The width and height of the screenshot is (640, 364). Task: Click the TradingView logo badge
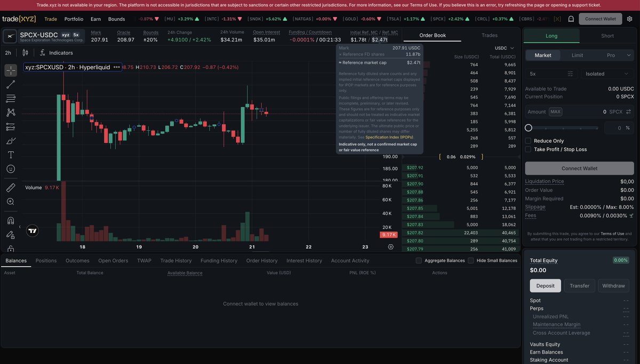33,231
